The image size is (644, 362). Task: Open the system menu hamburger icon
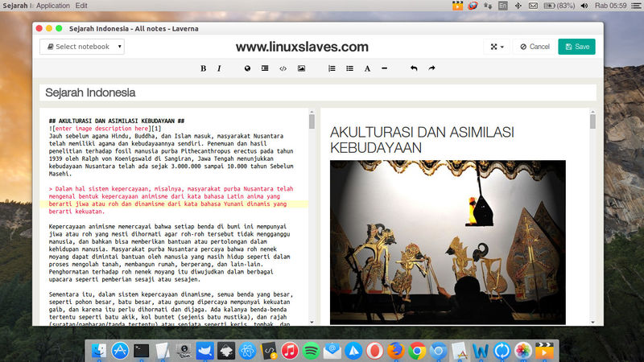(x=636, y=6)
